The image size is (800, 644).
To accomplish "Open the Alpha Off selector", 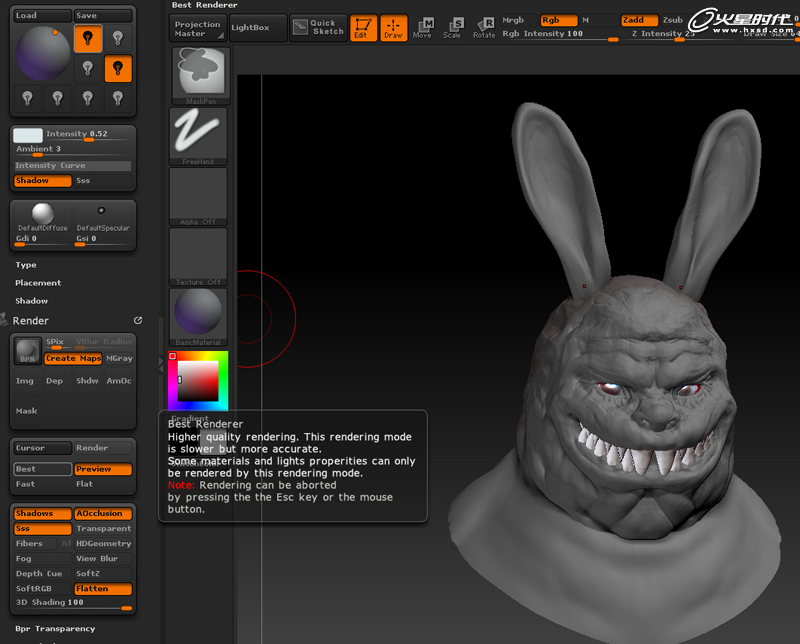I will click(198, 196).
